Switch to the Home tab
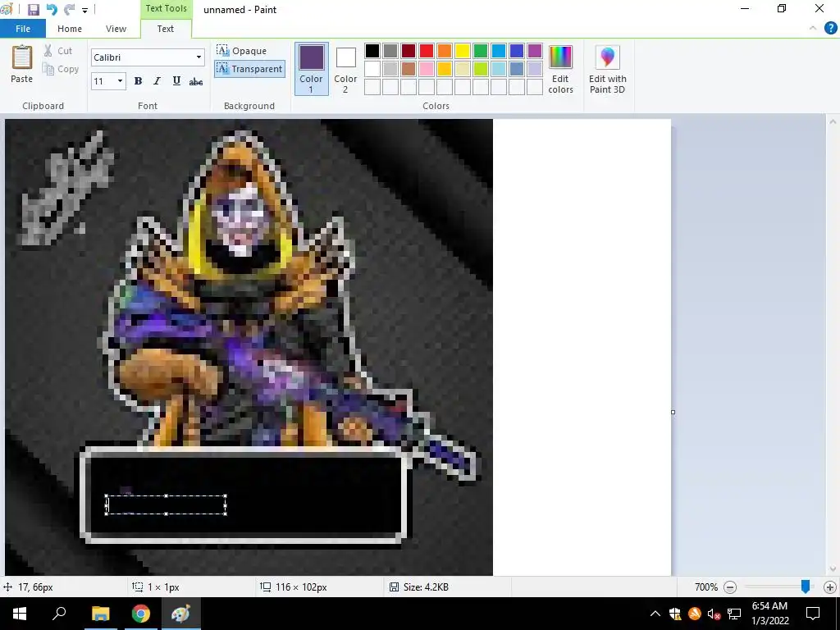840x630 pixels. pos(70,29)
